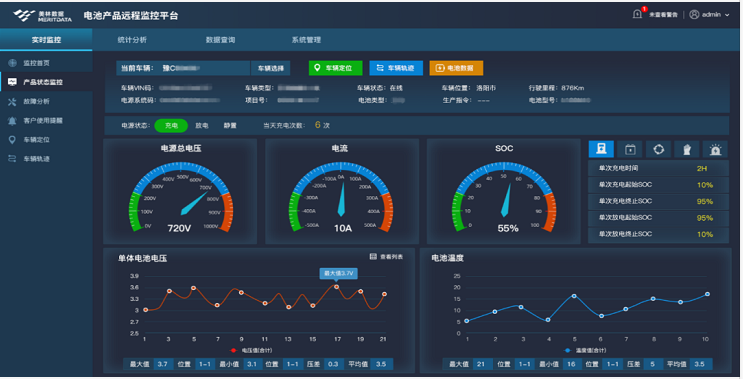Screen dimensions: 743x379
Task: Select the 放电 power state
Action: point(202,126)
